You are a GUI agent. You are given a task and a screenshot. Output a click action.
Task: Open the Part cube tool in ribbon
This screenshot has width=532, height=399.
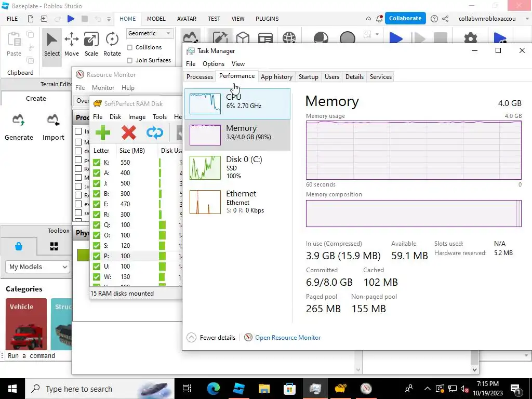pos(243,37)
